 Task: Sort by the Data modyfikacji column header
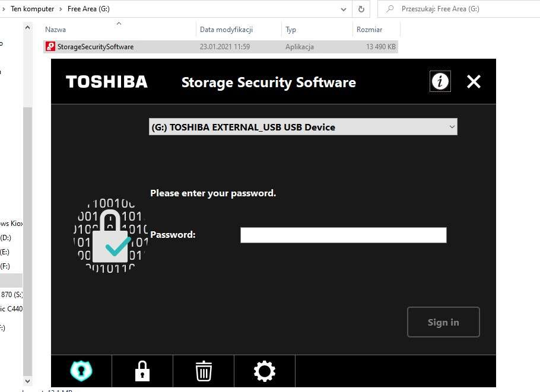pyautogui.click(x=227, y=29)
